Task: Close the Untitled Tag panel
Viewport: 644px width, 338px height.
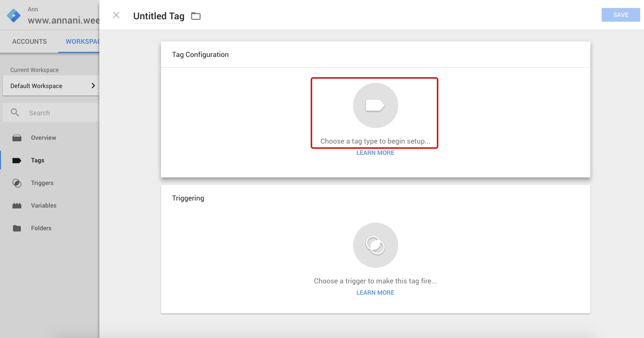Action: tap(116, 16)
